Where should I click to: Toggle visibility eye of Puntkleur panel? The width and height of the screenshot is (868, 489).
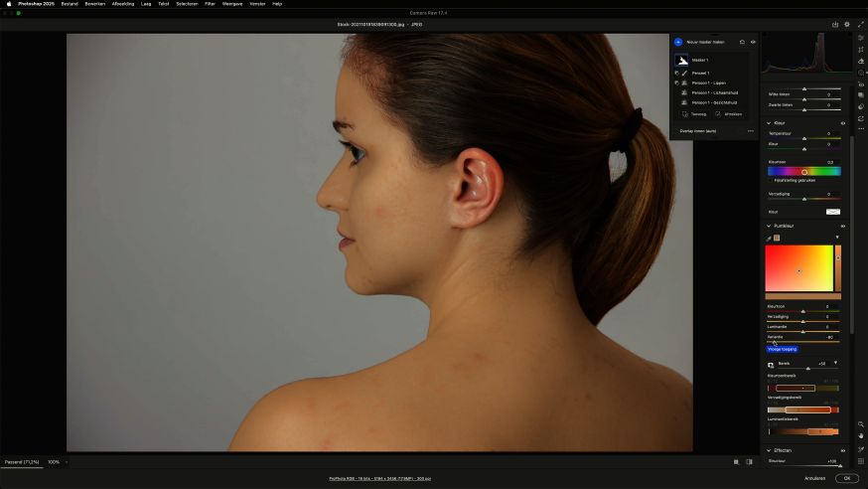coord(843,226)
